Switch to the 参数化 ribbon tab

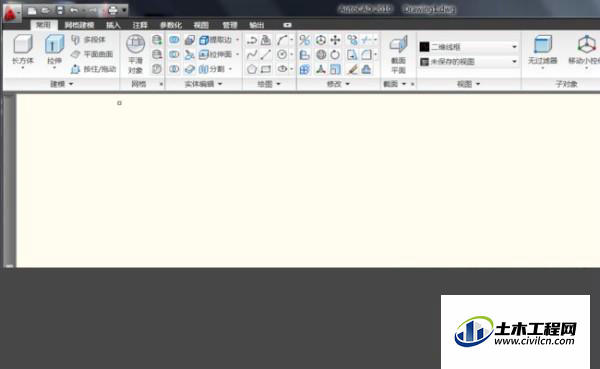tap(171, 25)
